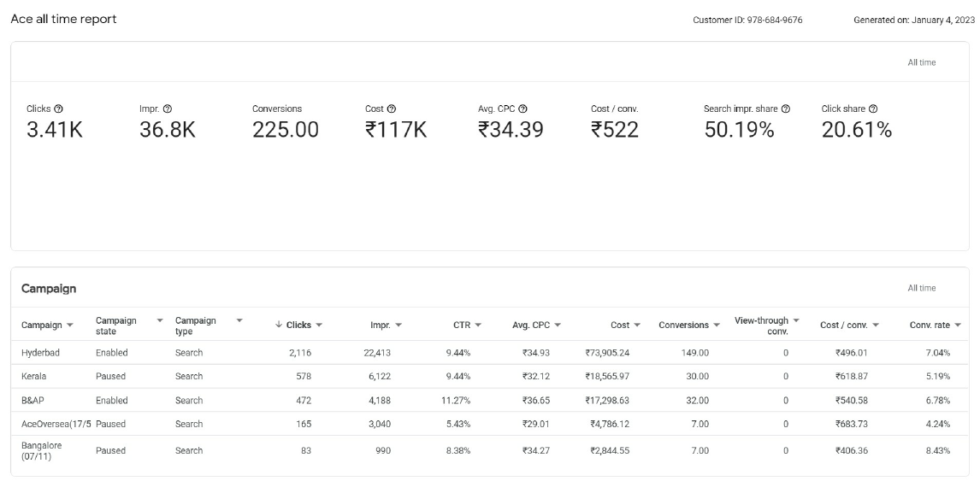Image resolution: width=980 pixels, height=487 pixels.
Task: Click B&AP conversions 32.00
Action: pyautogui.click(x=697, y=400)
